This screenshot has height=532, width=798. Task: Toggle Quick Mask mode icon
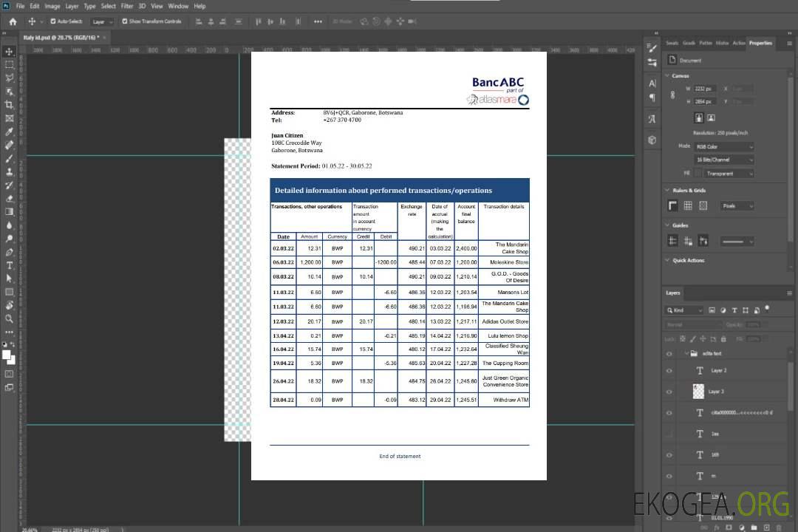coord(9,374)
